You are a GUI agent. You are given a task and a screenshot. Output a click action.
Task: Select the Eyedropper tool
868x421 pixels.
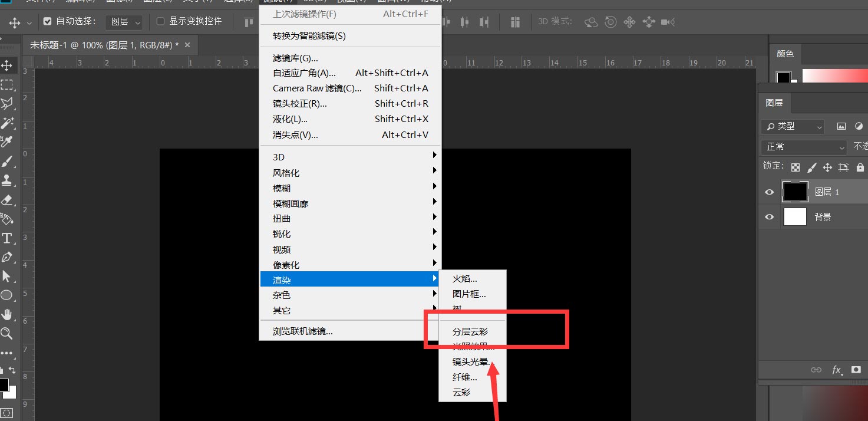click(x=7, y=142)
